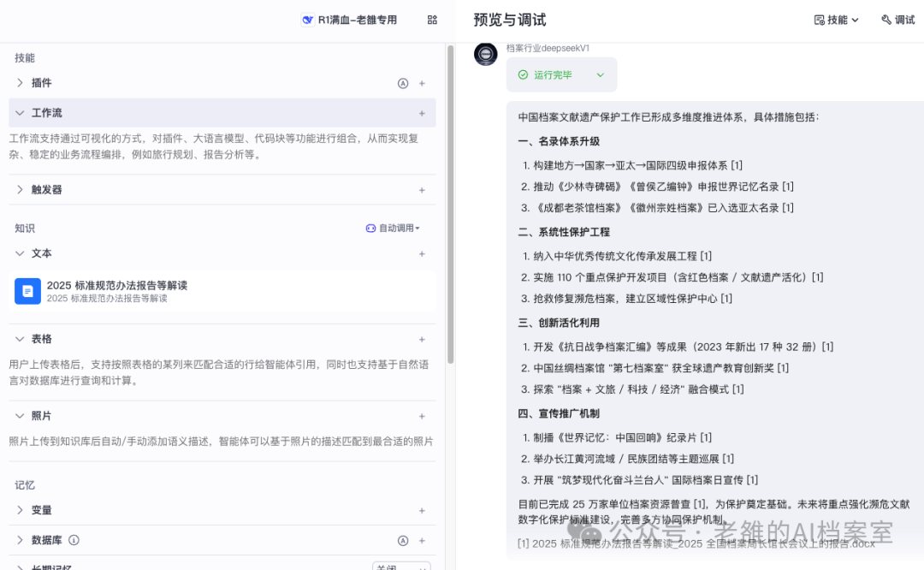Click the line about 制播《世界记忆：中国回响》纪录片
The height and width of the screenshot is (570, 924).
coord(622,438)
